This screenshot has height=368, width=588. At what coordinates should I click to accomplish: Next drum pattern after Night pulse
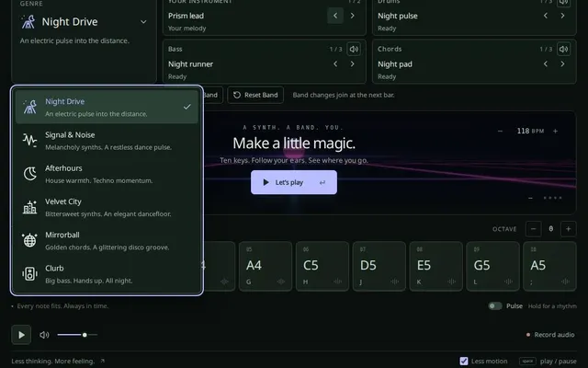562,16
